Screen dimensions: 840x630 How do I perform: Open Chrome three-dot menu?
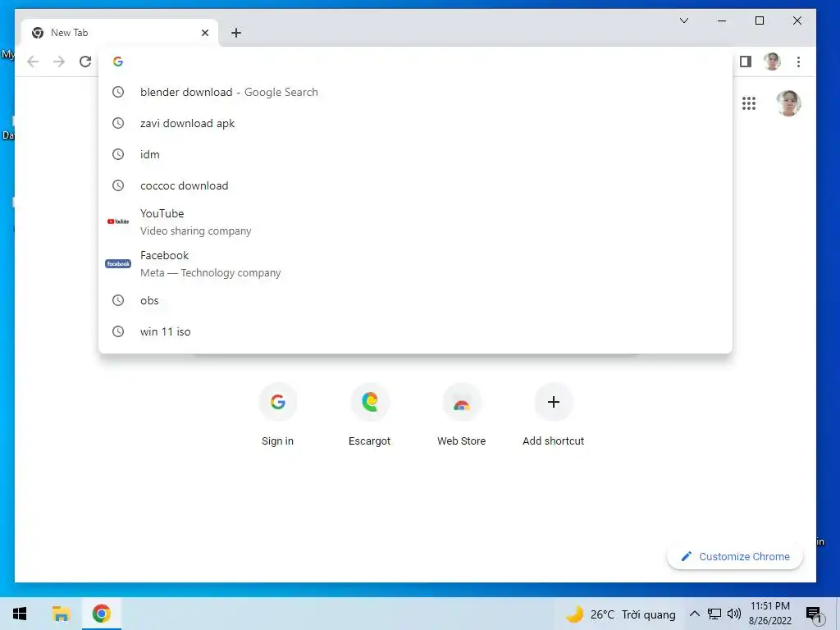pos(798,62)
